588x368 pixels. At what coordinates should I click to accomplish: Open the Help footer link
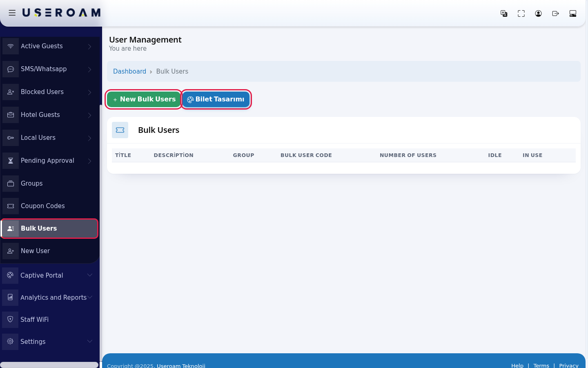click(517, 366)
